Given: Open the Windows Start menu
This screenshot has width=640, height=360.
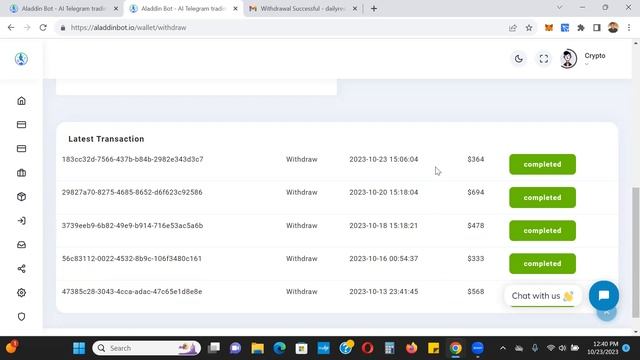Looking at the screenshot, I should [x=79, y=348].
